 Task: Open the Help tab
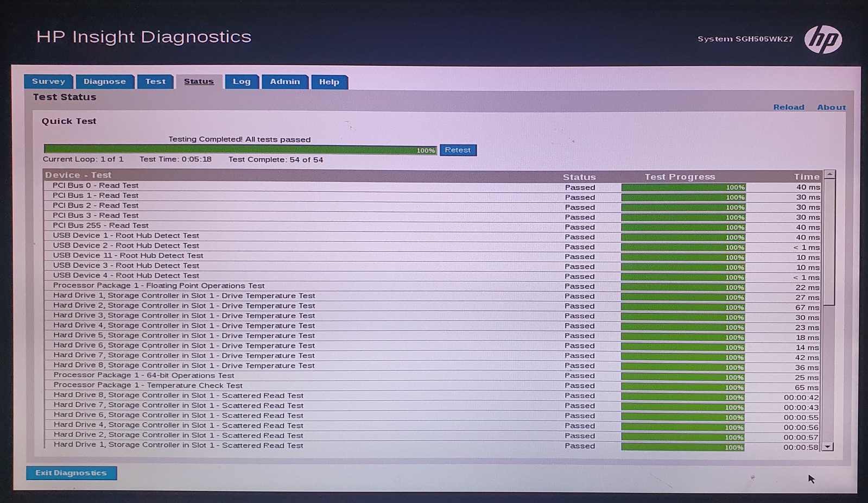(x=329, y=82)
